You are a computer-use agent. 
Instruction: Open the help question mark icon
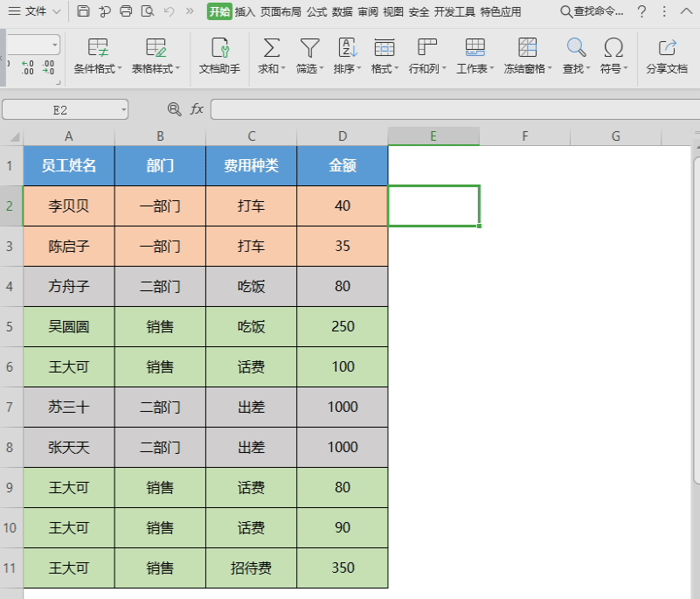tap(642, 11)
